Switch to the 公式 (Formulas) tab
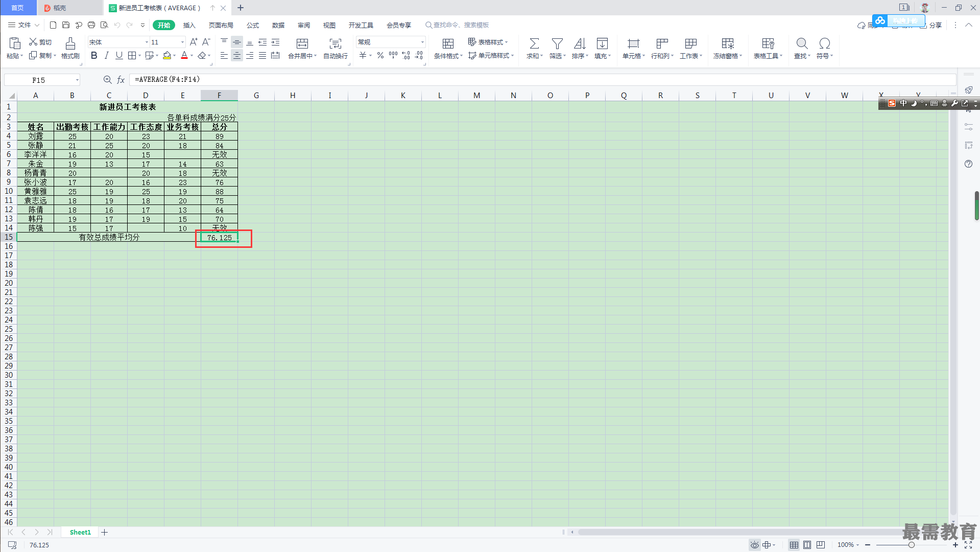 253,25
